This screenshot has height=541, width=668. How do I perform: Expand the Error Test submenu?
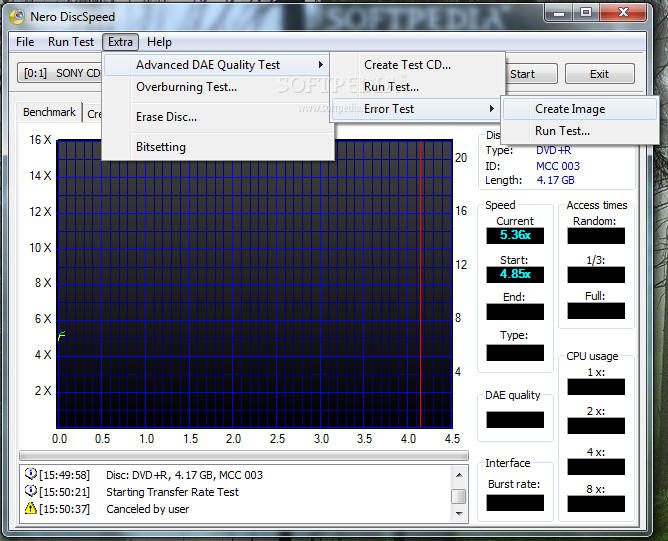(418, 109)
